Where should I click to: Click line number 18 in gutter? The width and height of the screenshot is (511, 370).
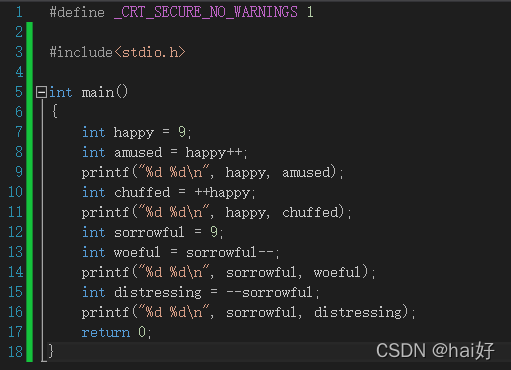(x=15, y=352)
